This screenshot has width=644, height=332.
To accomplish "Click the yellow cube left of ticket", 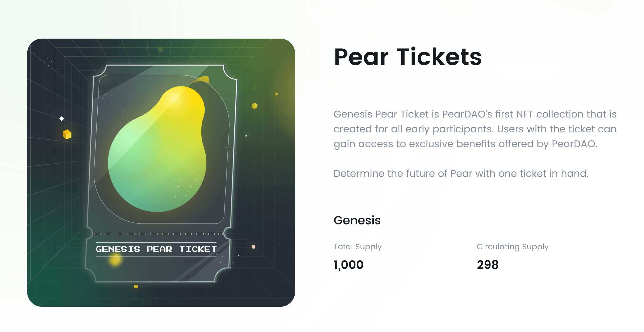I will point(67,134).
